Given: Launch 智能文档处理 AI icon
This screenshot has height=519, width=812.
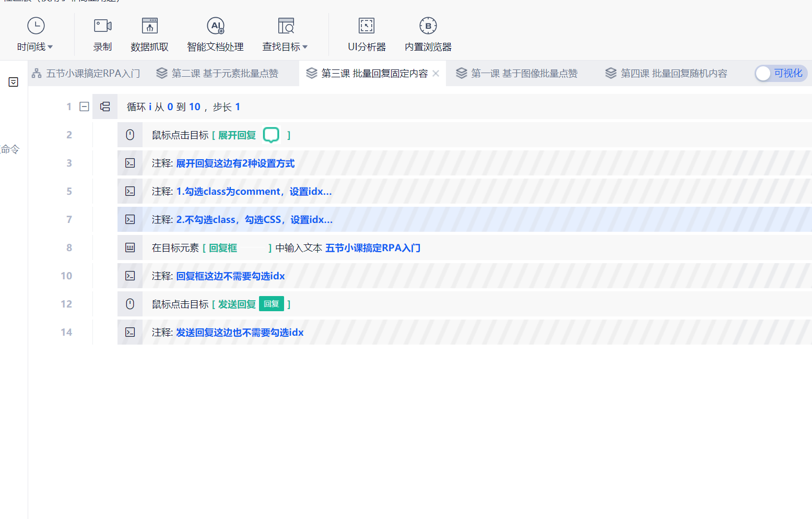Looking at the screenshot, I should click(216, 26).
